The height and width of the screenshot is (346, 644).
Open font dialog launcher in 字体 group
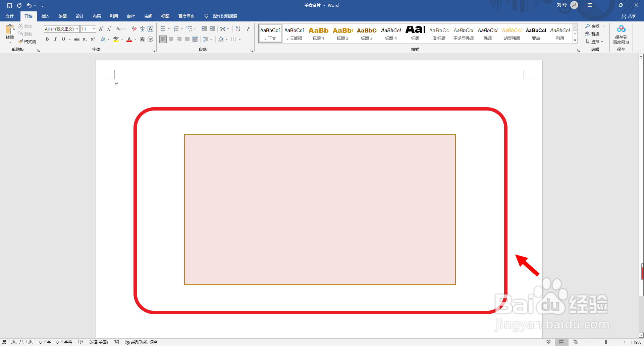pyautogui.click(x=154, y=50)
